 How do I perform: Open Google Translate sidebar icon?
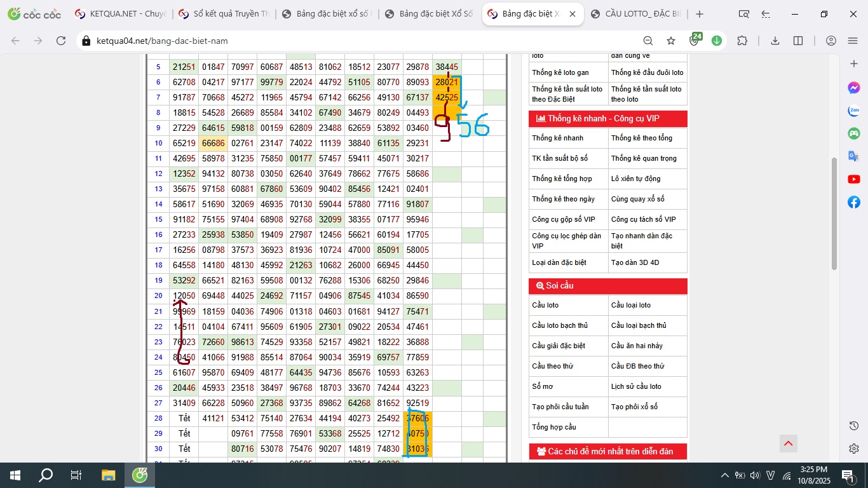(853, 156)
